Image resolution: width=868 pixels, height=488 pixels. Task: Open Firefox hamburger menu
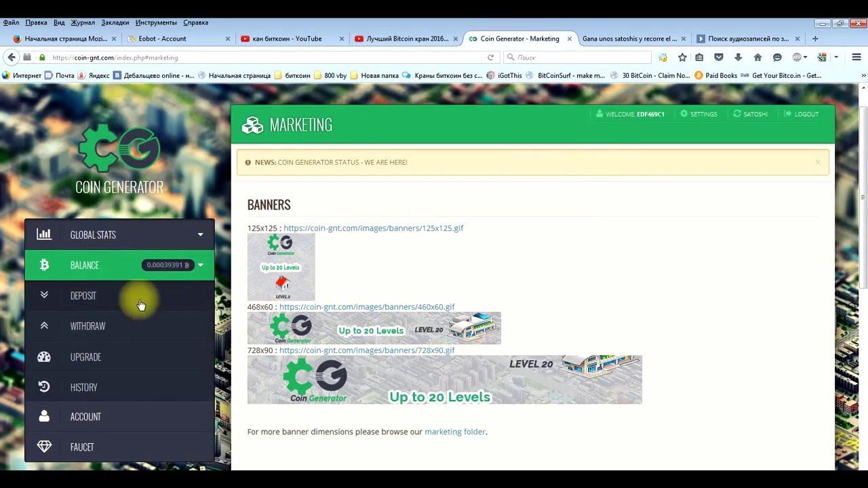coord(856,58)
